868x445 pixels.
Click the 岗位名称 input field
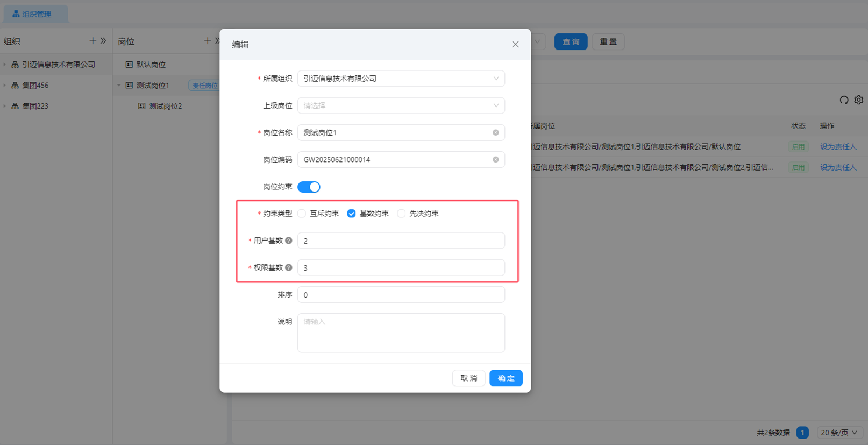click(401, 132)
